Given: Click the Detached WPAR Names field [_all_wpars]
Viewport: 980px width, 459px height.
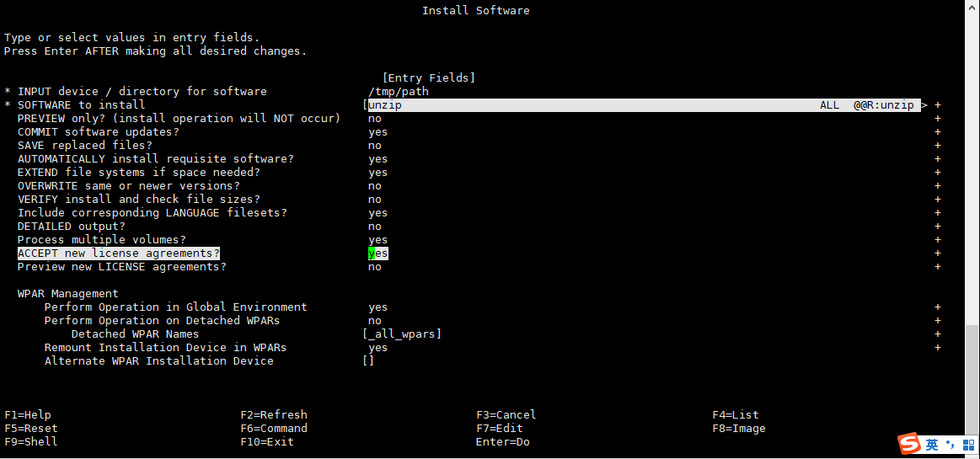Looking at the screenshot, I should point(402,334).
